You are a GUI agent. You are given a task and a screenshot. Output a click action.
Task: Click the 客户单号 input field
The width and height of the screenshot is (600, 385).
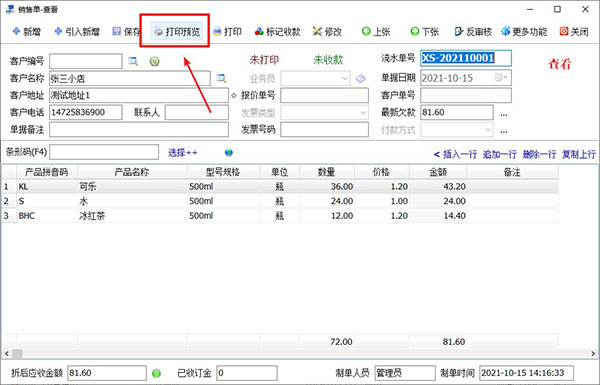[466, 95]
